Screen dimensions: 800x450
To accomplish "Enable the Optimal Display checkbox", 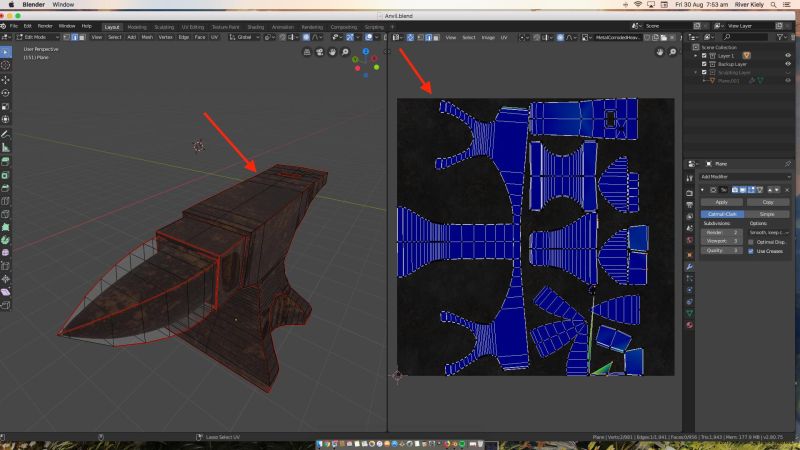I will (x=751, y=242).
